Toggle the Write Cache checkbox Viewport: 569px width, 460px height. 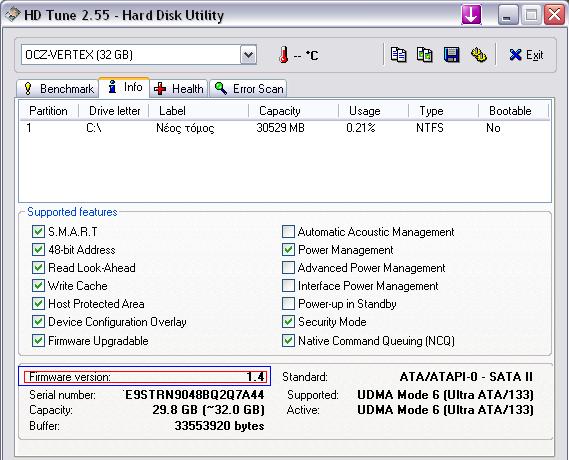(38, 286)
